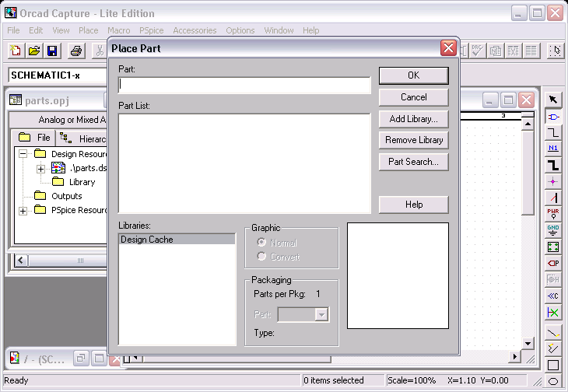Image resolution: width=568 pixels, height=392 pixels.
Task: Select the Place Off-Page Connector tool
Action: (552, 296)
